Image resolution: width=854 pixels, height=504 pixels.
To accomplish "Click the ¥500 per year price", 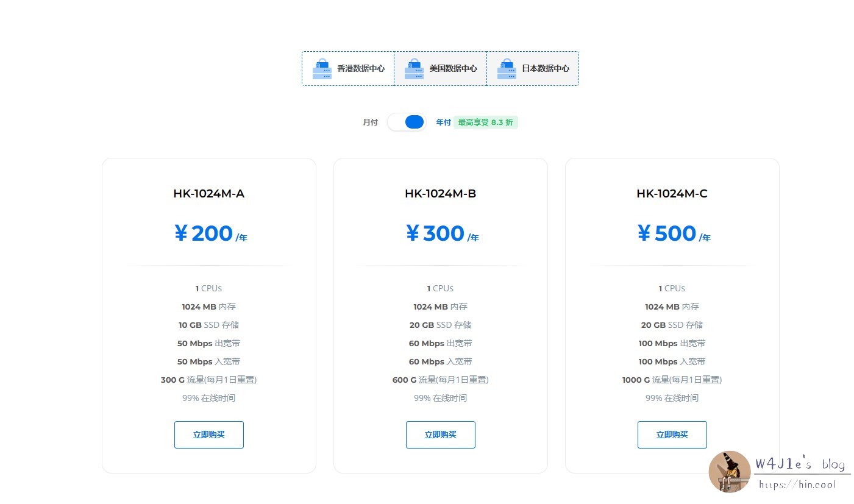I will (x=673, y=233).
